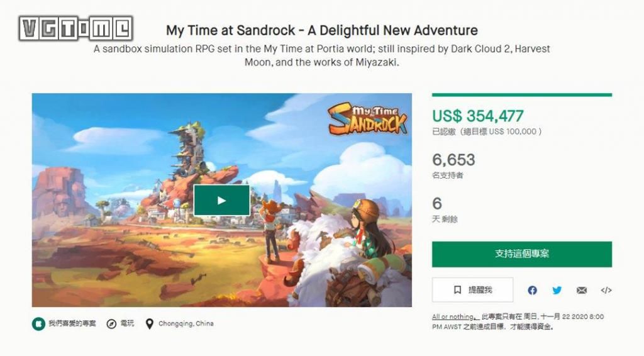Click the green Projects We Love badge icon

pos(38,324)
